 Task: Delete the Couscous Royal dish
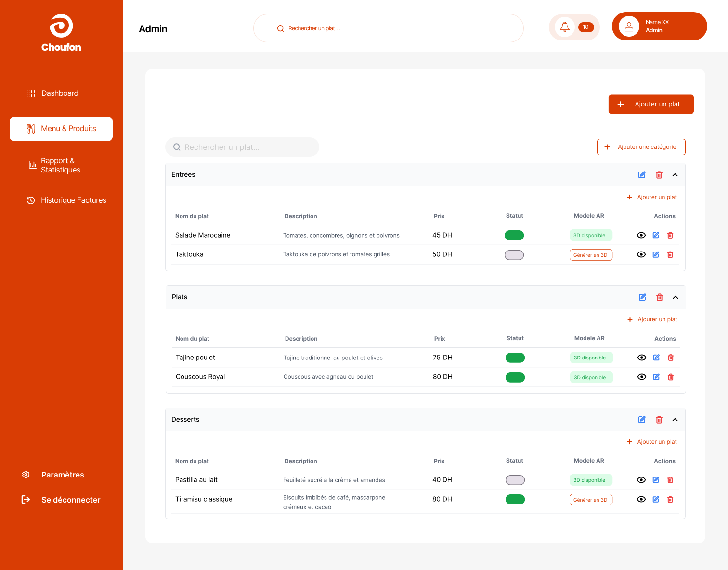(671, 377)
